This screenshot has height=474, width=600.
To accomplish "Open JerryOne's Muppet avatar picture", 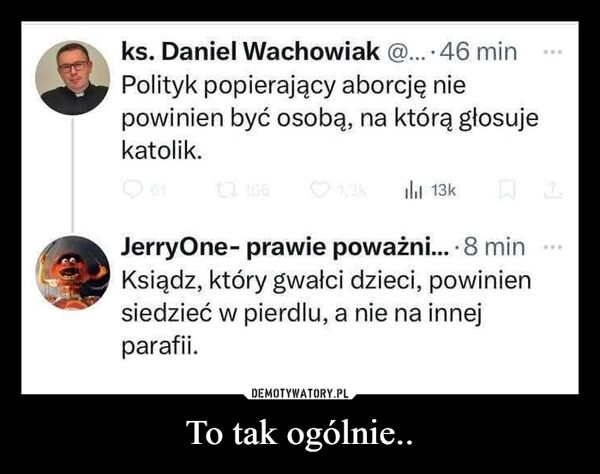I will [x=73, y=272].
